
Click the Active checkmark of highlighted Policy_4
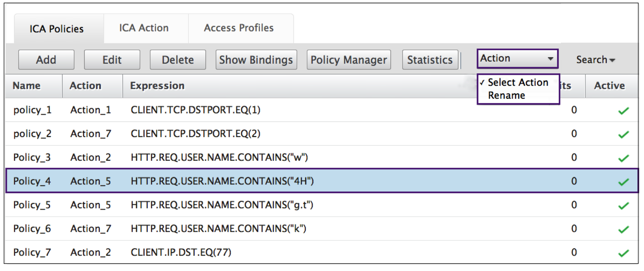coord(623,182)
